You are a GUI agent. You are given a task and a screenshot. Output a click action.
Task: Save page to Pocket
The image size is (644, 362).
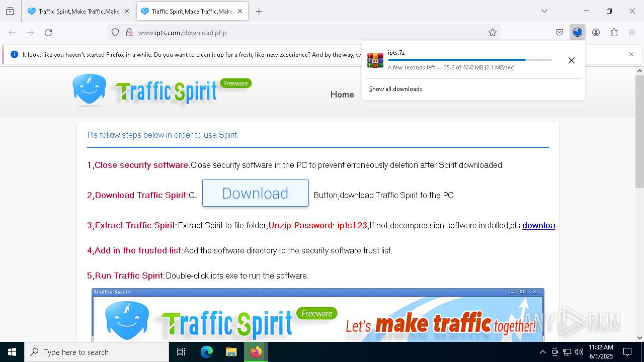(559, 33)
